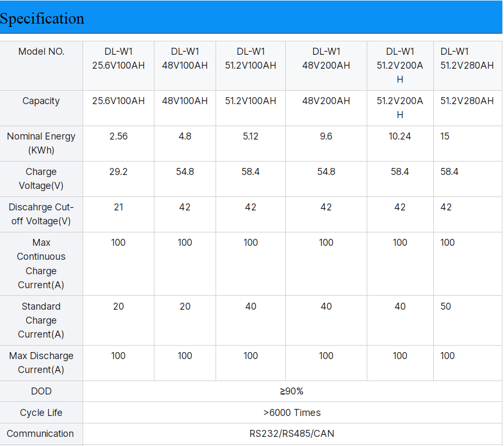Click model header DL-W1 51.2V280AH

pyautogui.click(x=466, y=59)
